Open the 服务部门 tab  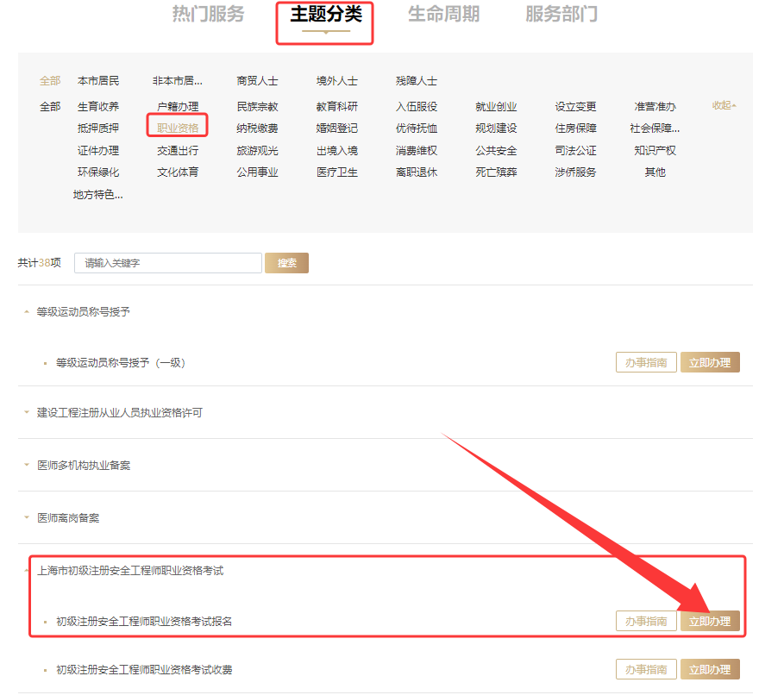561,13
